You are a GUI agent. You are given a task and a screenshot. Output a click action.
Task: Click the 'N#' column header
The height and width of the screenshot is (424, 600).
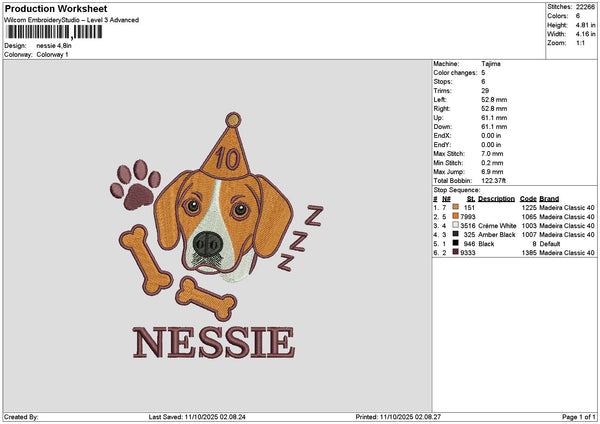click(x=446, y=199)
